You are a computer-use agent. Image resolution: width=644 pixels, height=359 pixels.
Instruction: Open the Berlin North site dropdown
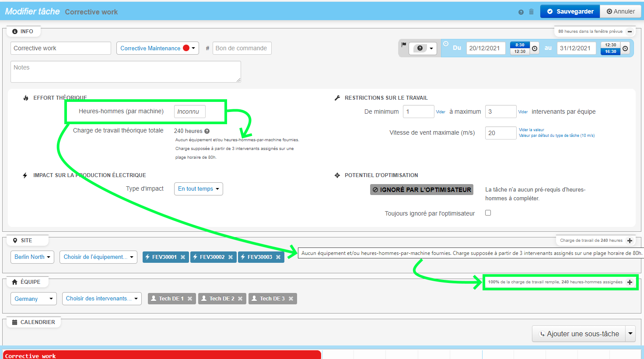[32, 257]
